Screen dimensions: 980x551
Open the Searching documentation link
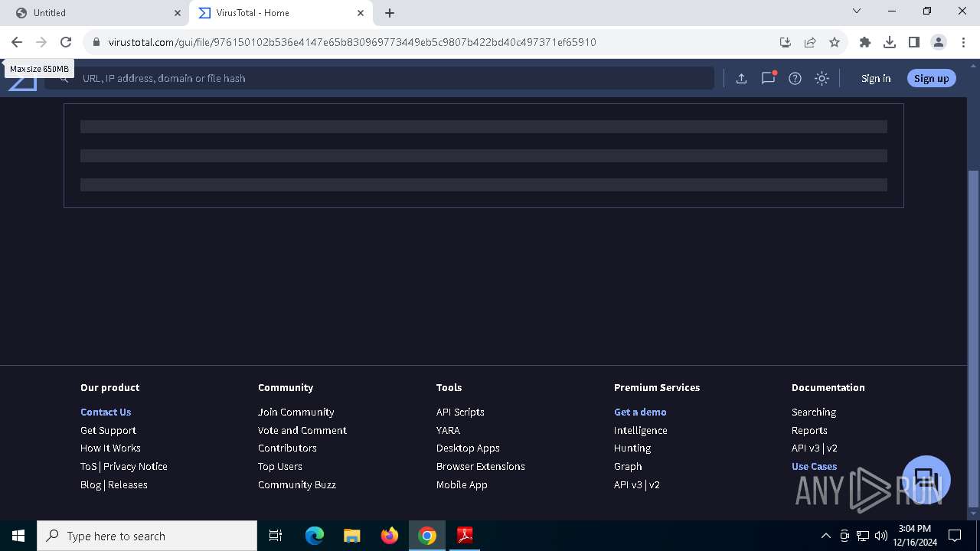(814, 412)
